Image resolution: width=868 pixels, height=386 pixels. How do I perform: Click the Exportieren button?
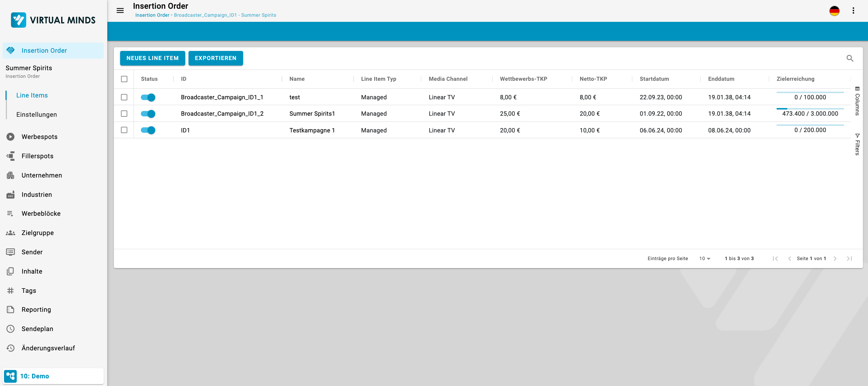click(215, 58)
